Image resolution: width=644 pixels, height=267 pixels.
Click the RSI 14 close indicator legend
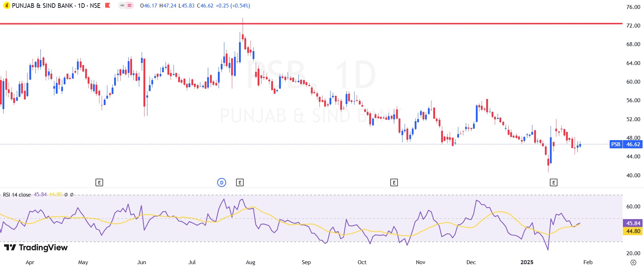pyautogui.click(x=17, y=195)
